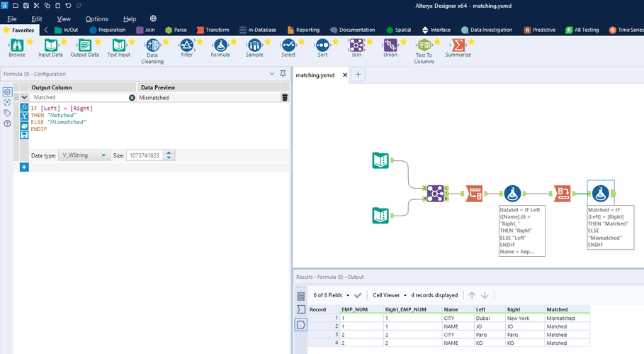This screenshot has height=354, width=644.
Task: Toggle Favorites star on Filter tool
Action: [x=200, y=42]
